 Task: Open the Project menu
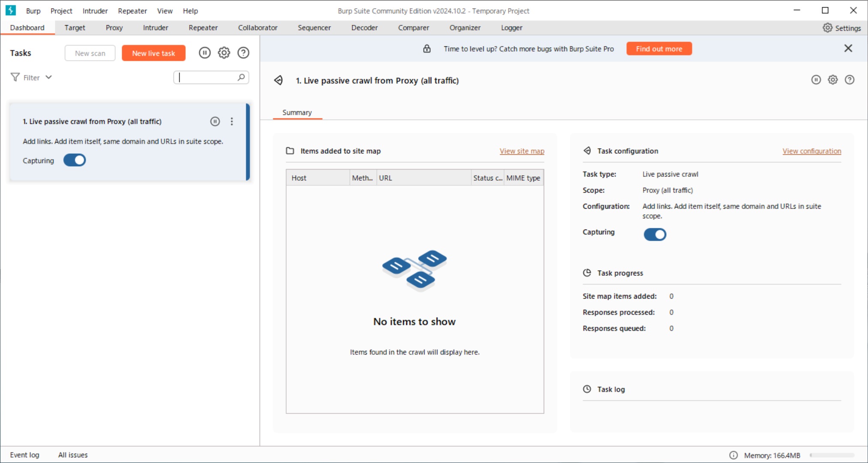61,11
